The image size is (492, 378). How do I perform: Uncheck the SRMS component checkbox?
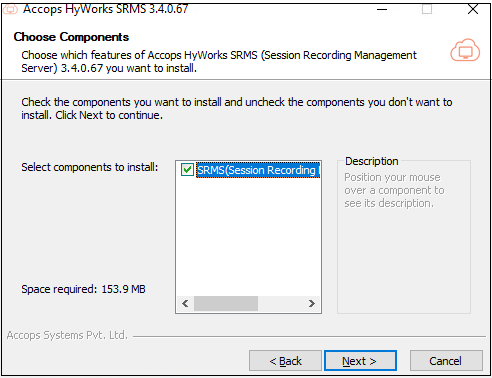pos(187,170)
